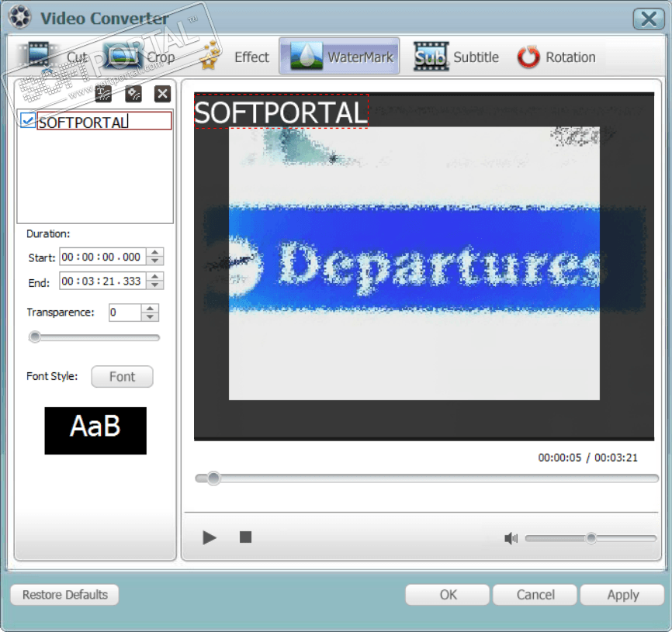Click the Apply button
This screenshot has height=632, width=672.
coord(622,595)
